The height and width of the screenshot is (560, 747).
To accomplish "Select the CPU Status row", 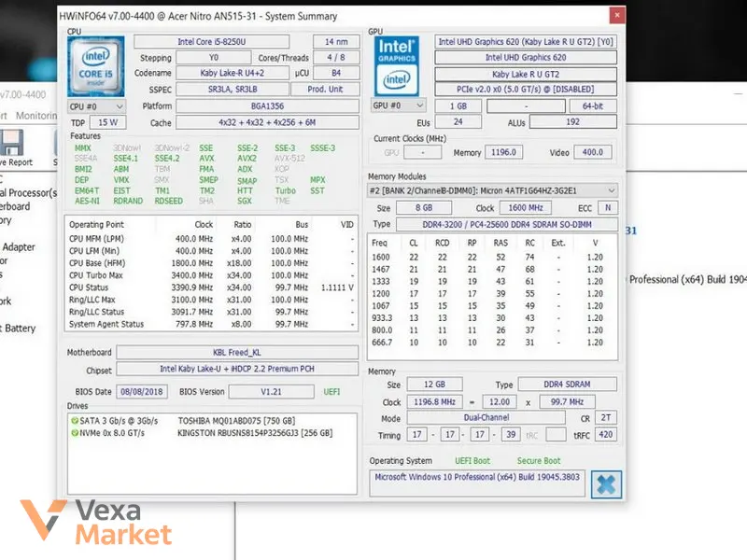I will tap(212, 287).
